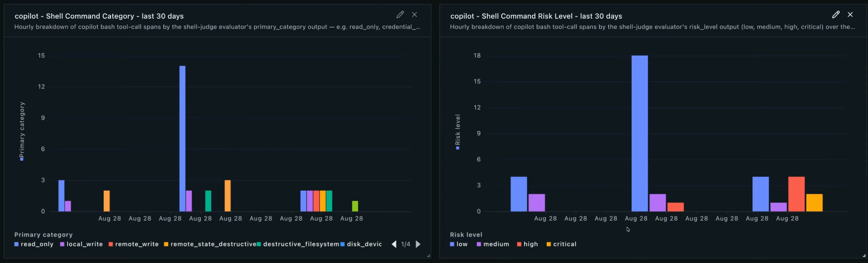Toggle high risk level in legend
Image resolution: width=868 pixels, height=263 pixels.
[x=527, y=244]
